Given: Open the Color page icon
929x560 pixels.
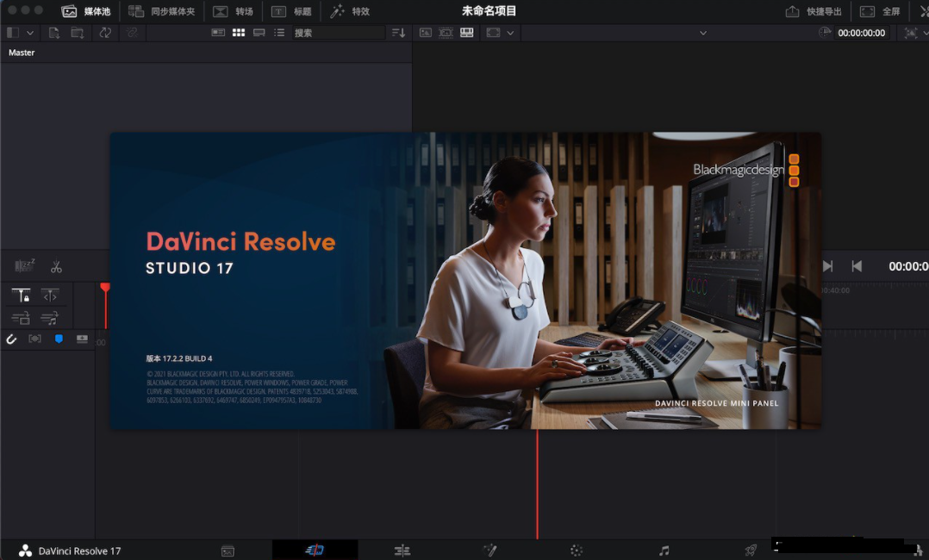Looking at the screenshot, I should coord(577,551).
